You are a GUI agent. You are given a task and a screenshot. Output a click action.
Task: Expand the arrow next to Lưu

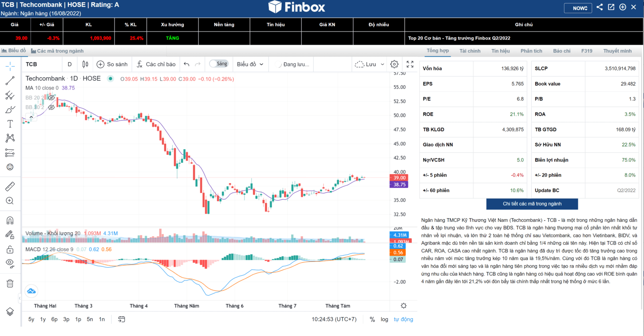click(x=383, y=64)
